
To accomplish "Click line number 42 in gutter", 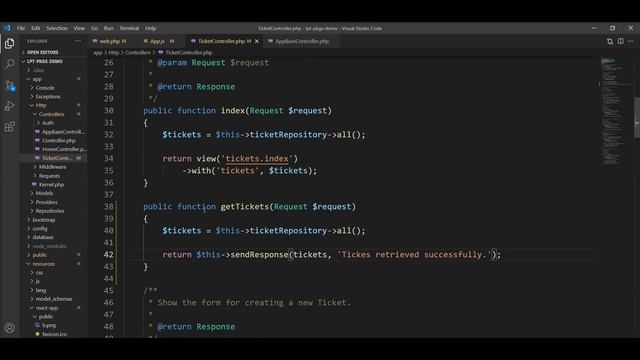I will point(109,255).
